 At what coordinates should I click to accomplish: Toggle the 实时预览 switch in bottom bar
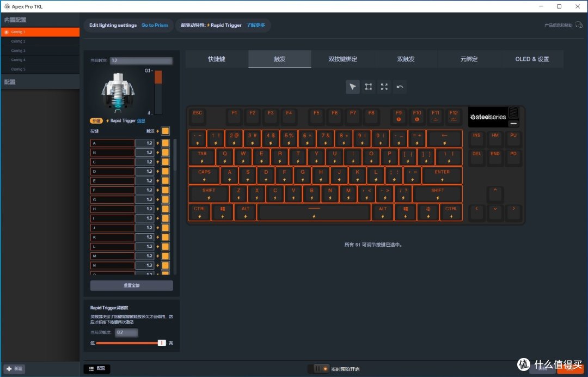[x=320, y=368]
